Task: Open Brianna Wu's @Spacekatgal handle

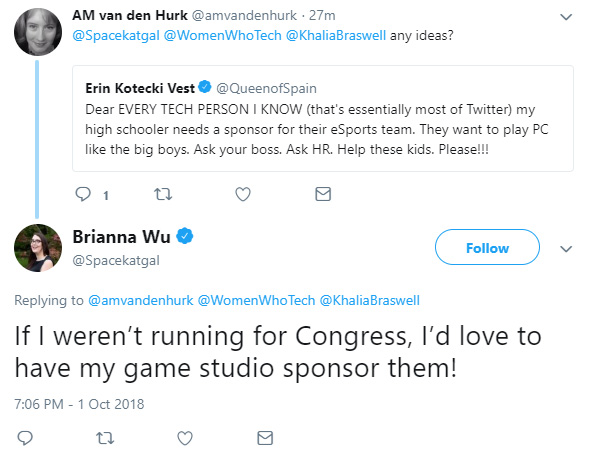Action: coord(116,261)
